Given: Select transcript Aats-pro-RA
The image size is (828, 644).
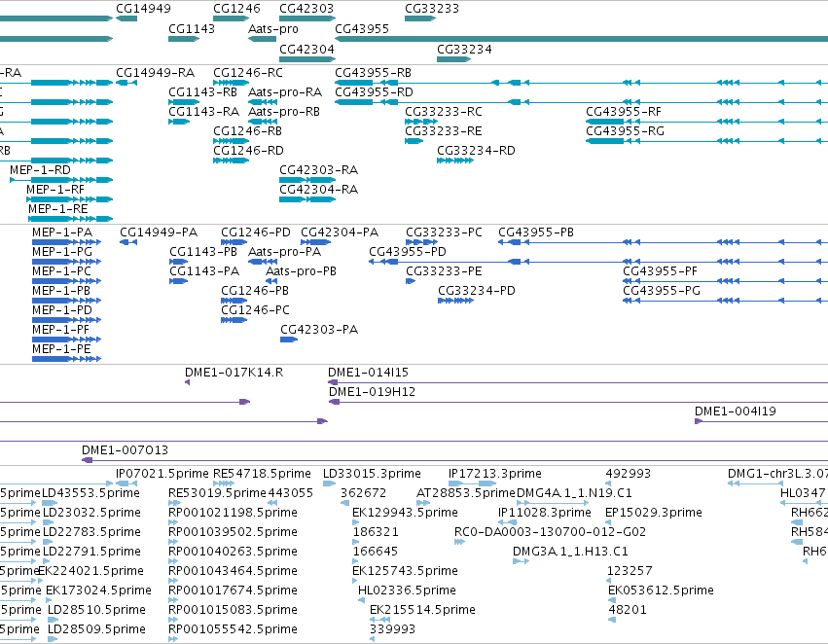Looking at the screenshot, I should tap(285, 92).
